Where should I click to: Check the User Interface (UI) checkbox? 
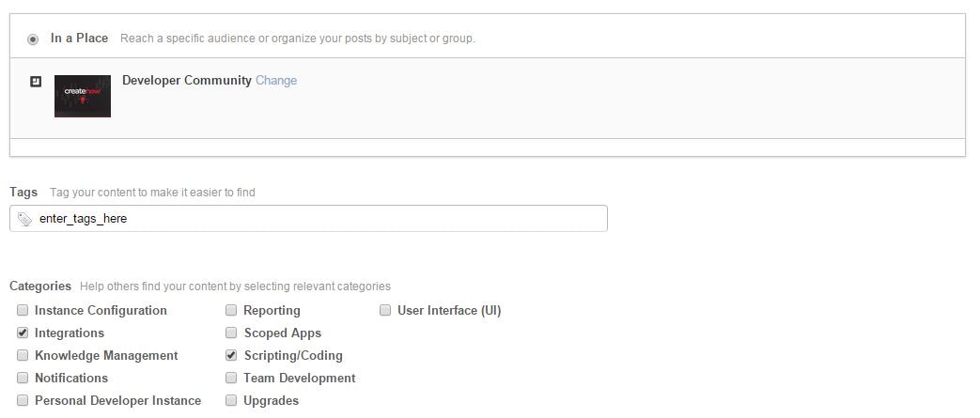coord(385,310)
